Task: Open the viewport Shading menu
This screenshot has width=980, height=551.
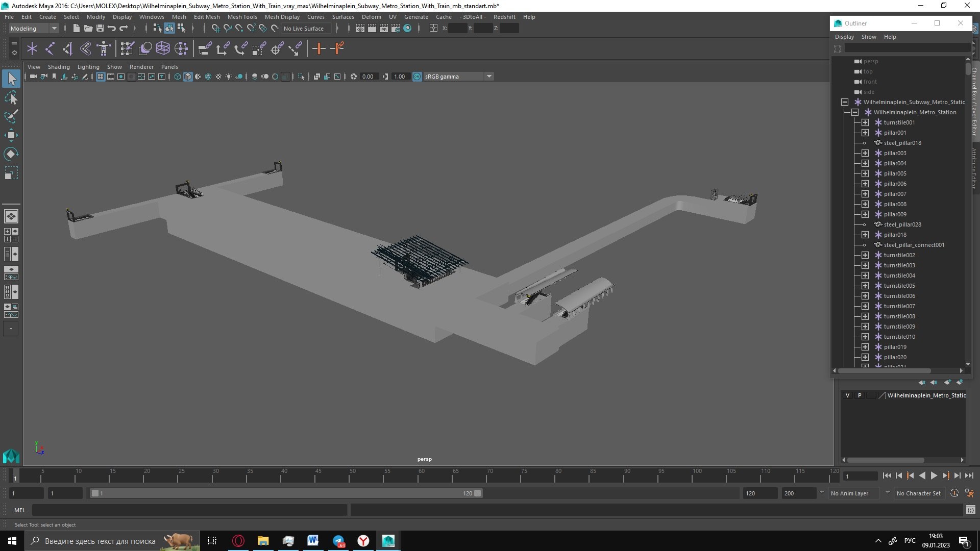Action: (59, 67)
